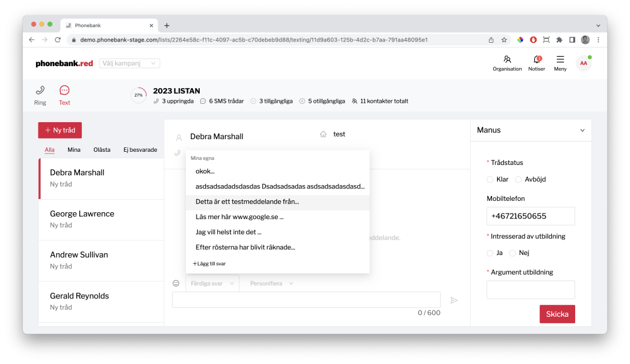Open the Notiser notification bell
Image resolution: width=630 pixels, height=364 pixels.
click(537, 60)
